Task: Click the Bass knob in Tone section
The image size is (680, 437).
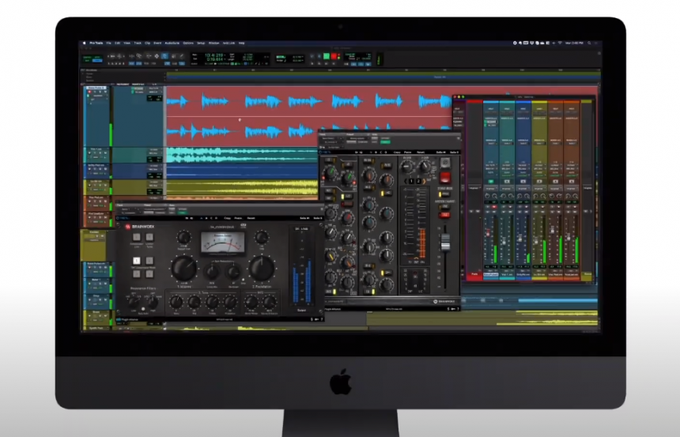Action: (176, 302)
